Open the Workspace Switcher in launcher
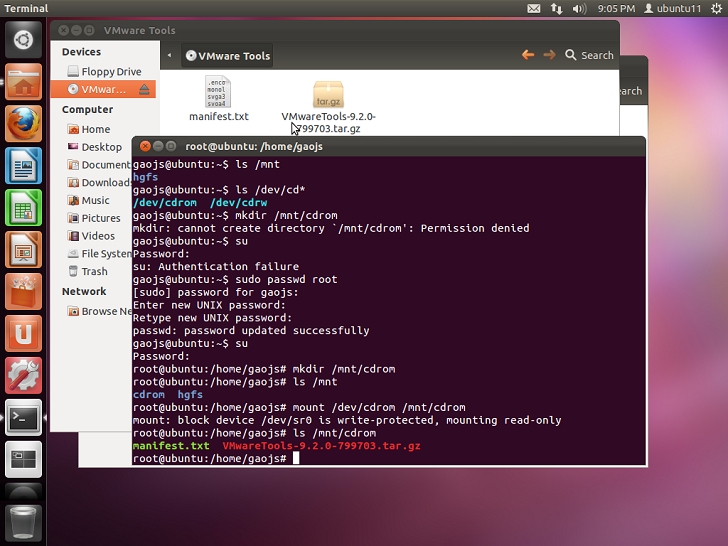The width and height of the screenshot is (728, 546). pos(23,459)
